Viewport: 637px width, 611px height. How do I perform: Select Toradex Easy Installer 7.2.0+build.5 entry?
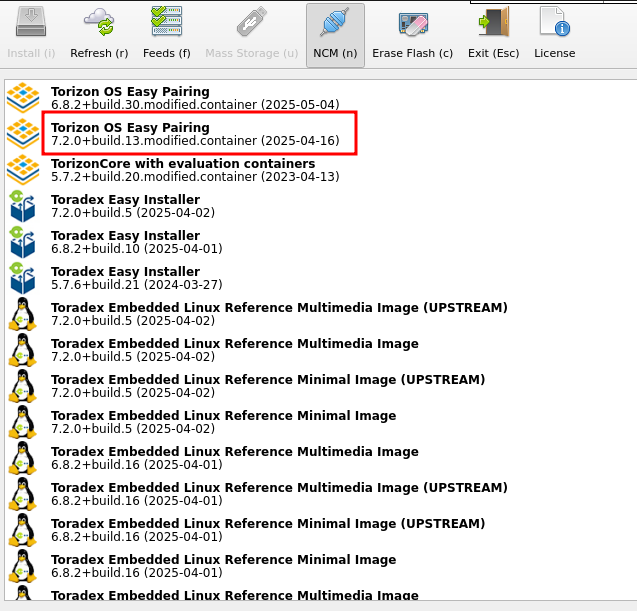click(320, 206)
